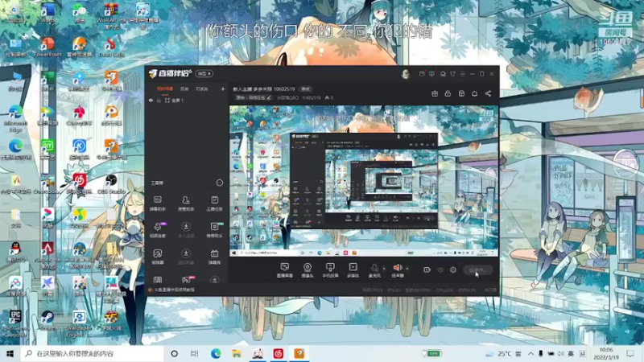Switch to the second scene tab

[x=184, y=88]
